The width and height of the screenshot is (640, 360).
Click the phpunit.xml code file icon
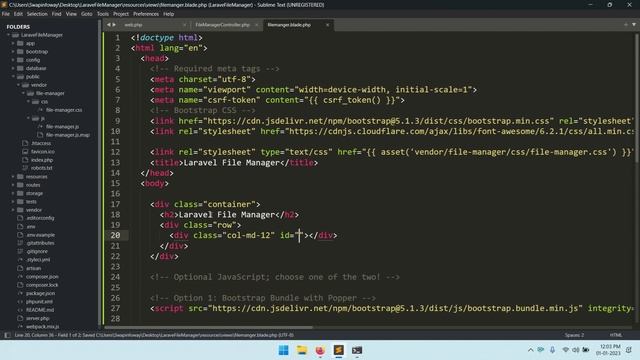pyautogui.click(x=20, y=302)
